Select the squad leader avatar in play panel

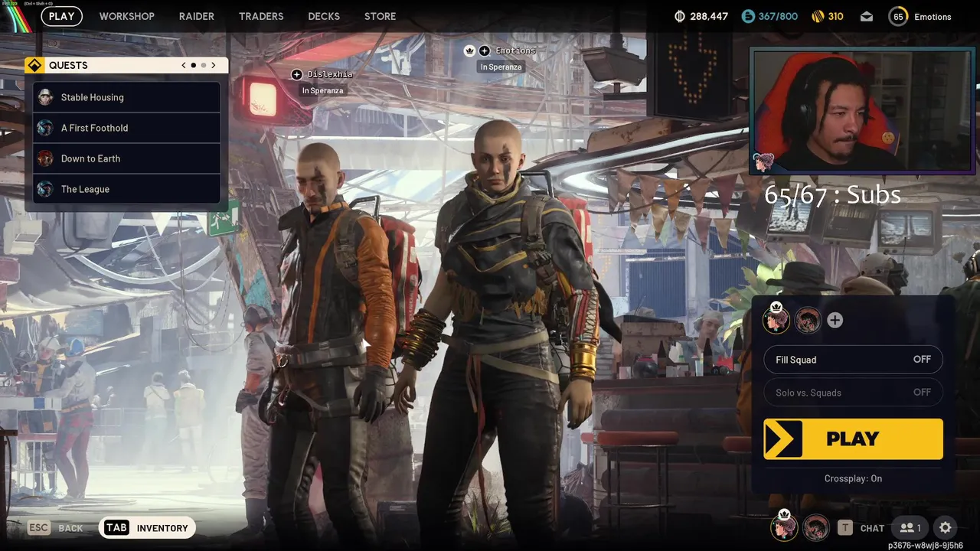pos(776,321)
